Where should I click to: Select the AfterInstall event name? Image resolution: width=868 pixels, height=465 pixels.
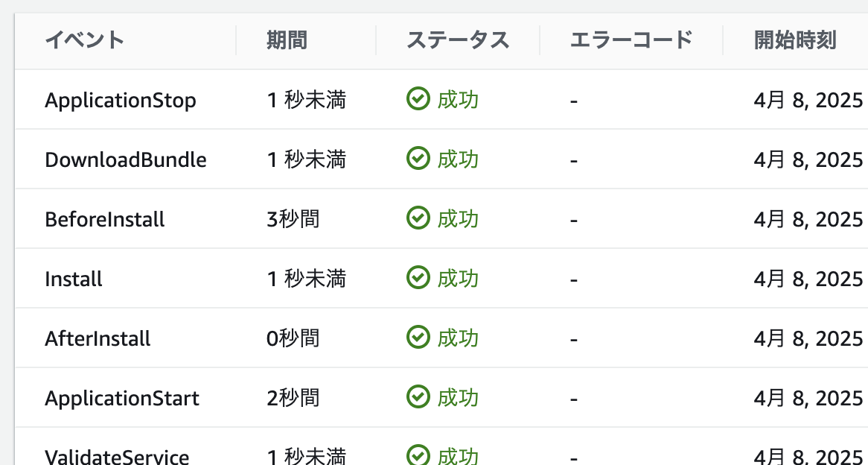click(x=98, y=338)
